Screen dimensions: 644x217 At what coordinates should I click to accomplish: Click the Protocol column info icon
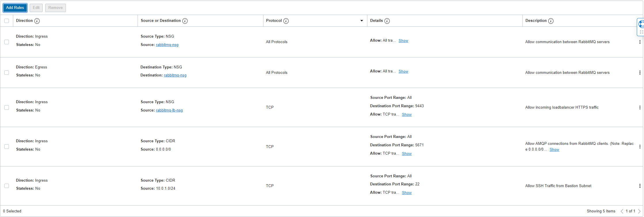click(x=286, y=21)
